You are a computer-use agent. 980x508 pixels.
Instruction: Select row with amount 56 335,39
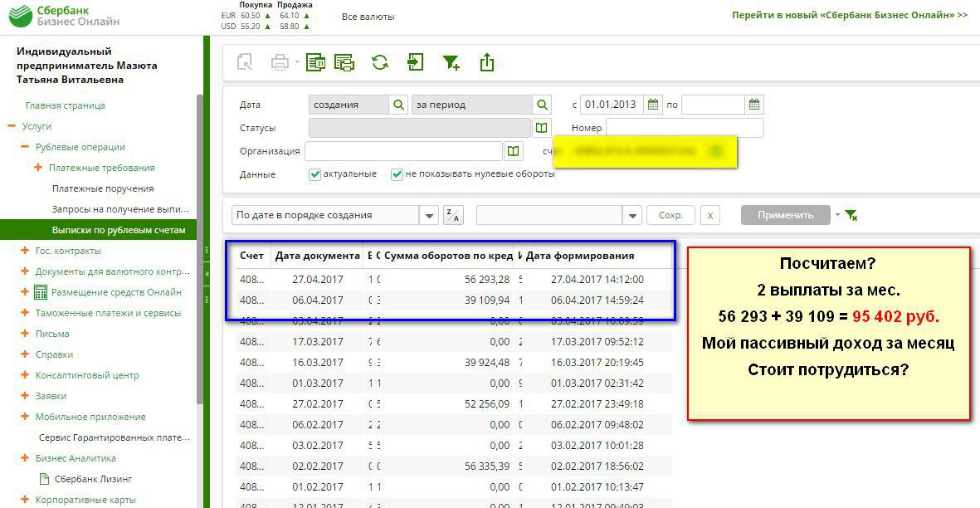point(454,466)
